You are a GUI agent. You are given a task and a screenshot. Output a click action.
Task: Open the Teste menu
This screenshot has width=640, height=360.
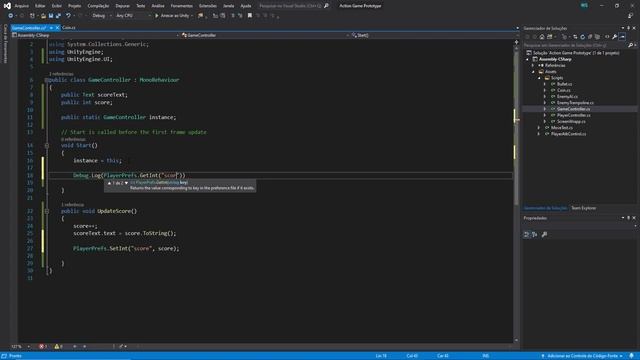[x=141, y=6]
